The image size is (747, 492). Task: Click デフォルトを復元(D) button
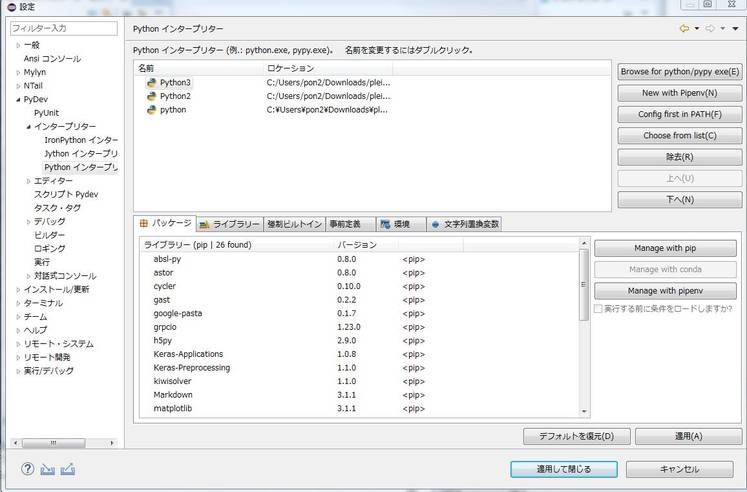pos(576,436)
